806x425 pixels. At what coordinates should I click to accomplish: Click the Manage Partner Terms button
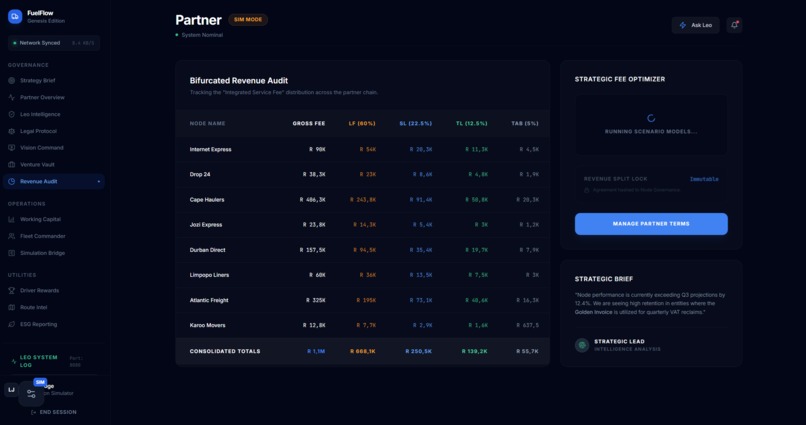pyautogui.click(x=651, y=224)
